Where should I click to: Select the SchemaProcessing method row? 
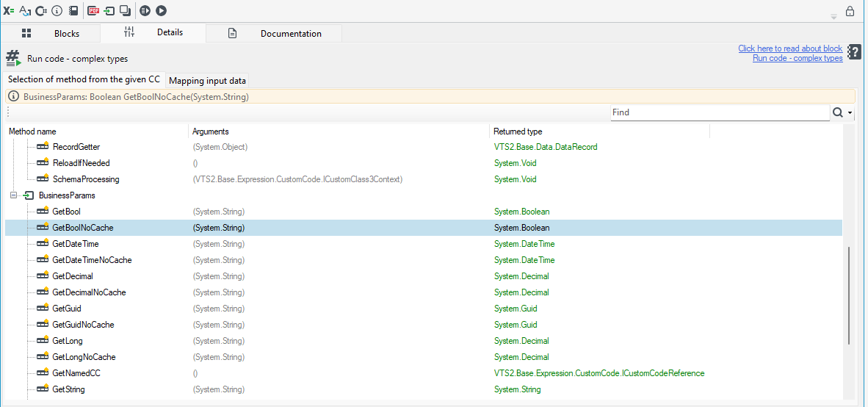[424, 179]
